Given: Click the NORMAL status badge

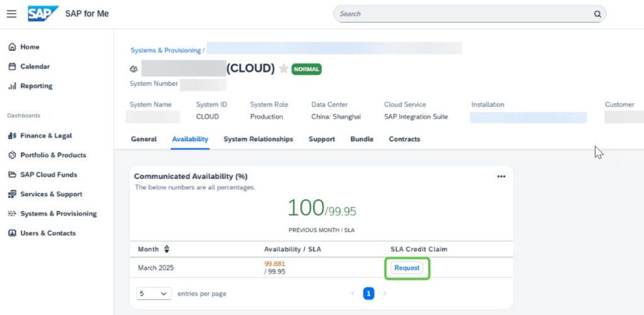Looking at the screenshot, I should 306,69.
